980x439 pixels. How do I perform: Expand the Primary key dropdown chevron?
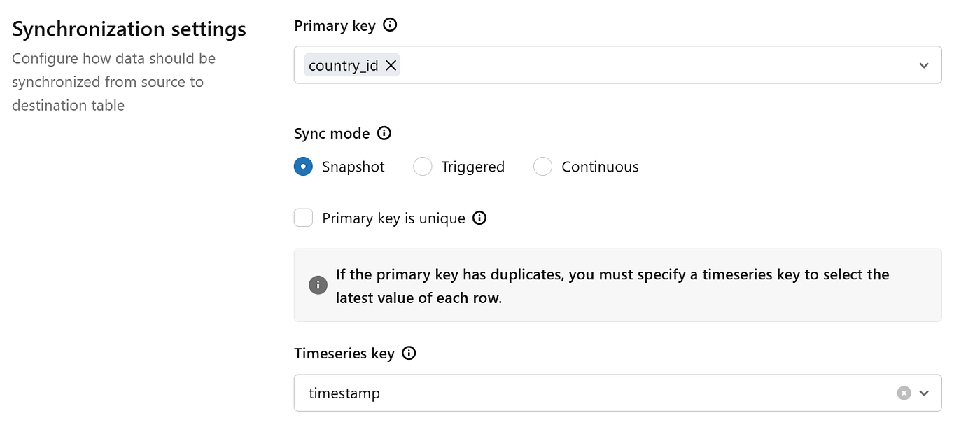tap(924, 65)
